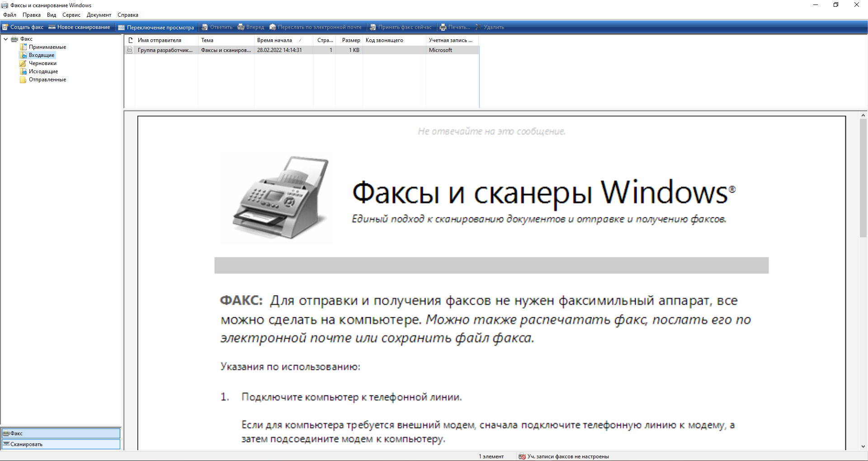This screenshot has width=868, height=461.
Task: Sort by the Стра... pages column
Action: 325,40
